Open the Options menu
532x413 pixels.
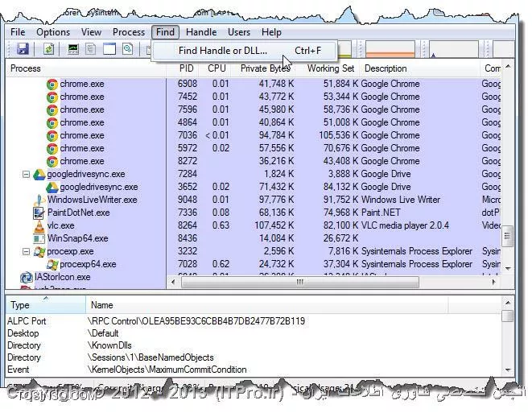(x=53, y=32)
